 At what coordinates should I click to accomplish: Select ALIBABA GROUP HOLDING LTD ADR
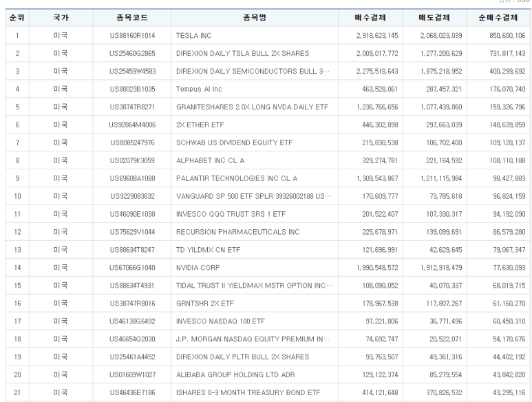point(235,375)
